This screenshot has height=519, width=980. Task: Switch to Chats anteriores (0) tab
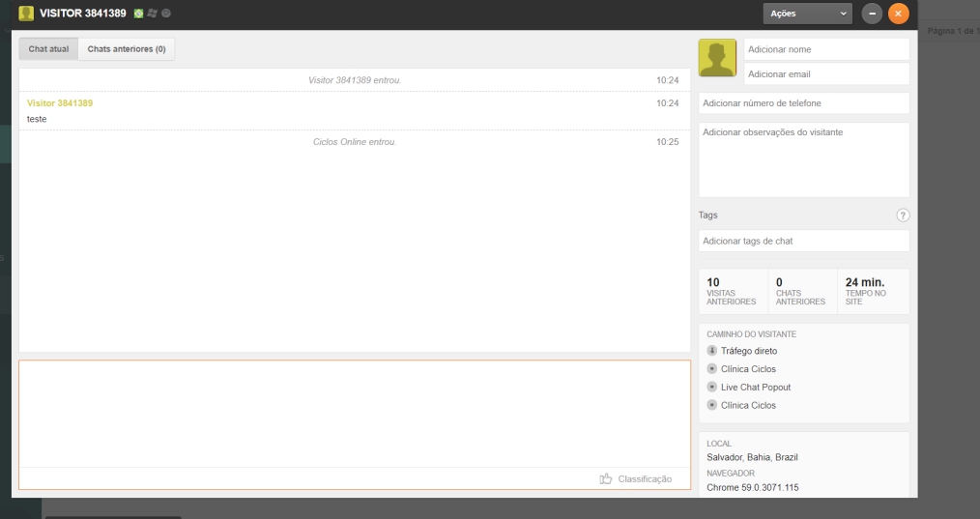click(127, 48)
